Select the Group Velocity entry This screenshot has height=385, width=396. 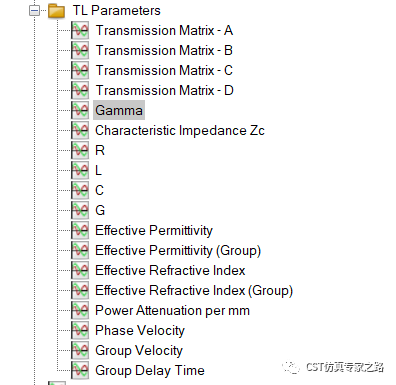tap(139, 351)
